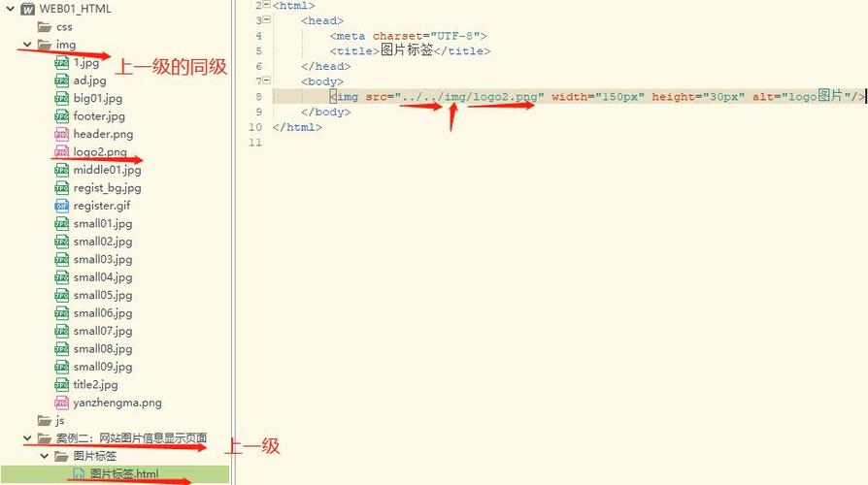Click the small08.jpg file icon
The height and width of the screenshot is (485, 868).
(x=61, y=348)
